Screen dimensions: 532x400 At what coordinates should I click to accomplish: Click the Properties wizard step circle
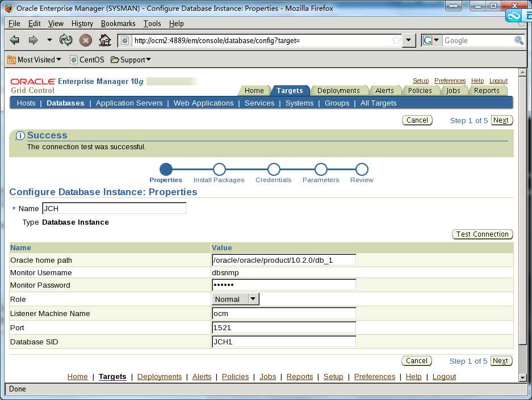coord(166,169)
